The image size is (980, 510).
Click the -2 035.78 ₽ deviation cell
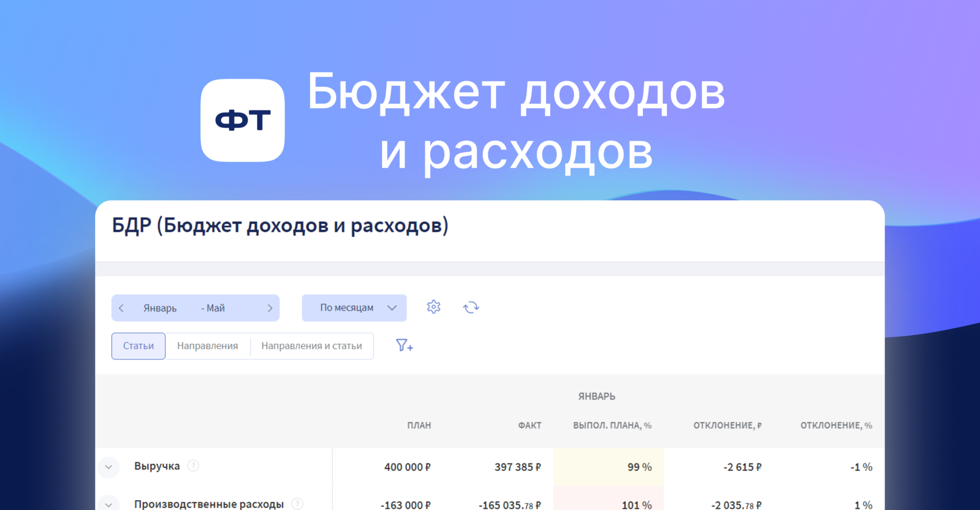coord(736,504)
